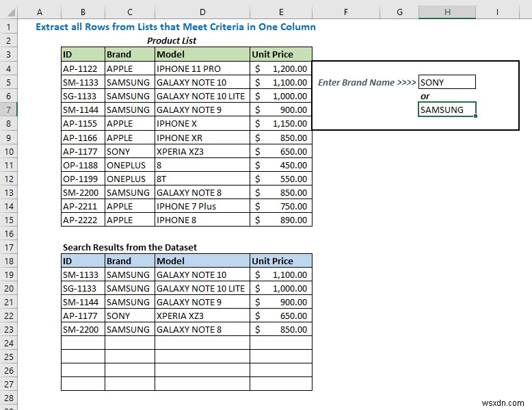Click GALAXY NOTE 10 in Search Results
Image resolution: width=532 pixels, height=410 pixels.
[x=202, y=274]
